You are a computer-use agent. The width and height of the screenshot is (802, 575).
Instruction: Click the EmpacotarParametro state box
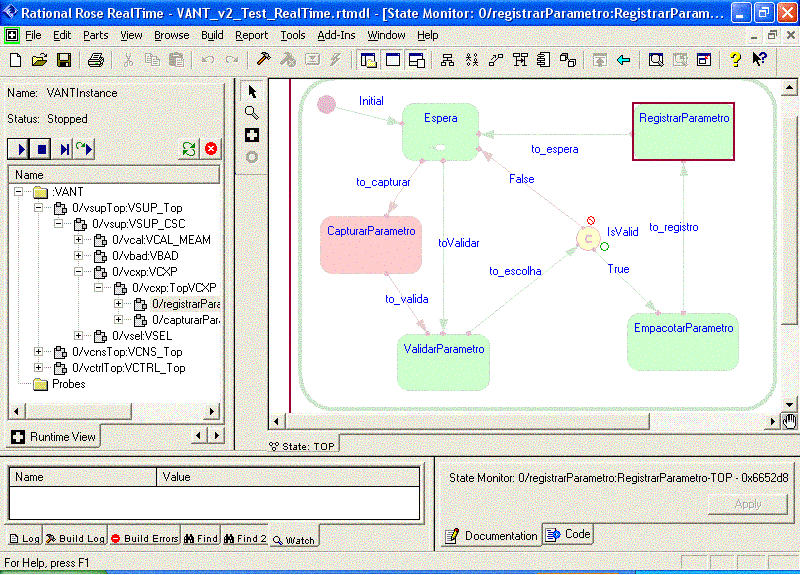click(x=683, y=342)
